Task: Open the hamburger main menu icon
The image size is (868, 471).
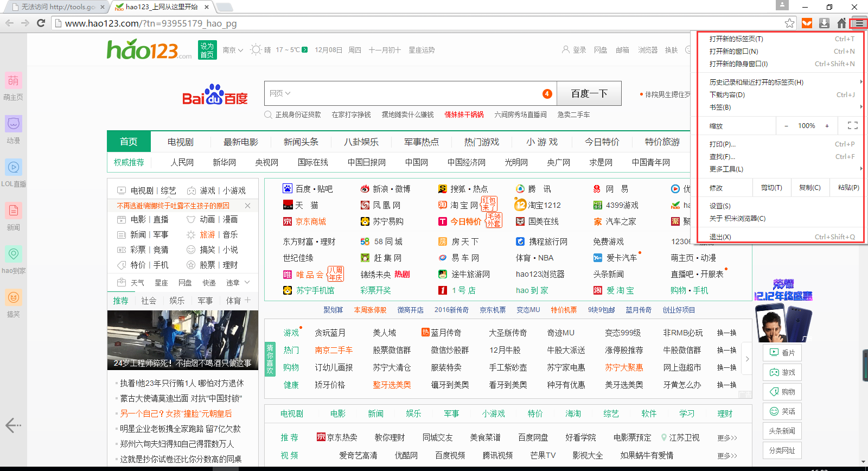Action: point(859,23)
